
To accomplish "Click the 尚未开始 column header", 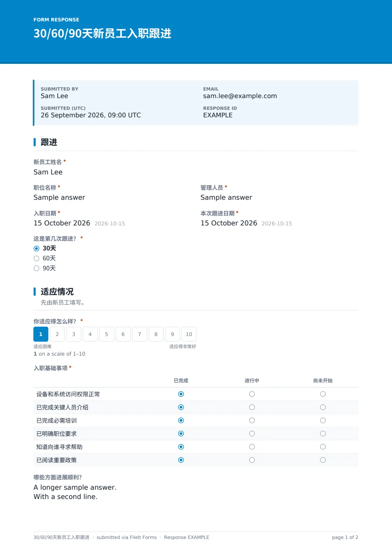I will pos(323,381).
